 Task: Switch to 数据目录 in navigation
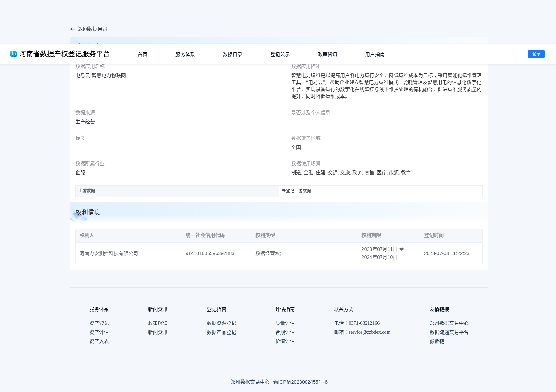point(233,54)
